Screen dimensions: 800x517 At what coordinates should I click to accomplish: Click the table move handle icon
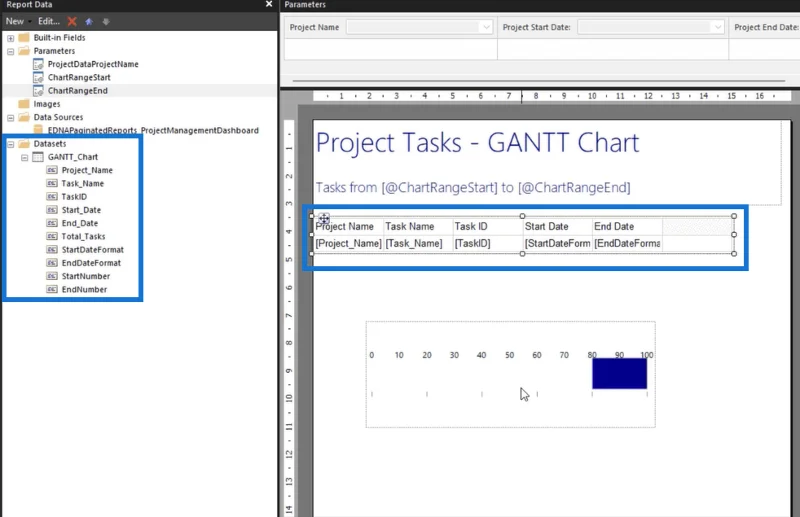click(324, 219)
